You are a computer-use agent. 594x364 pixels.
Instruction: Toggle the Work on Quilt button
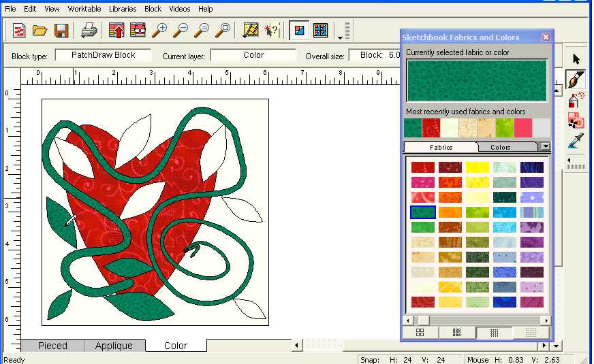320,30
